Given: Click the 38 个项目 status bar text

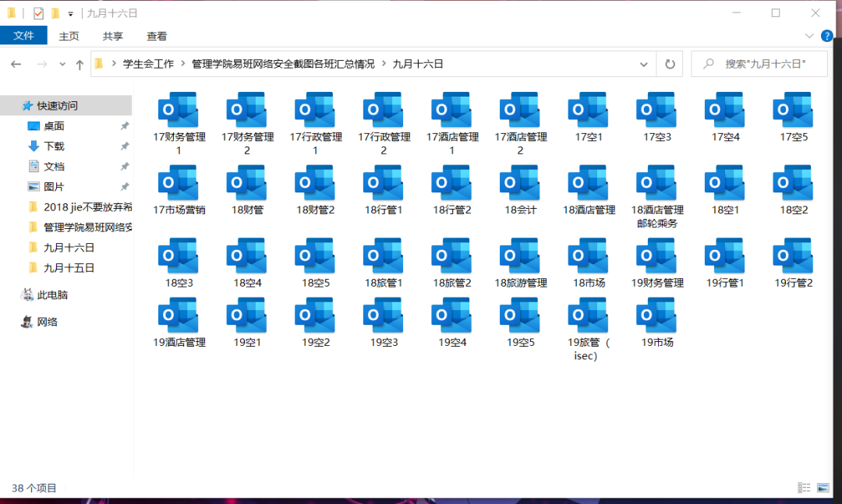Looking at the screenshot, I should point(34,488).
